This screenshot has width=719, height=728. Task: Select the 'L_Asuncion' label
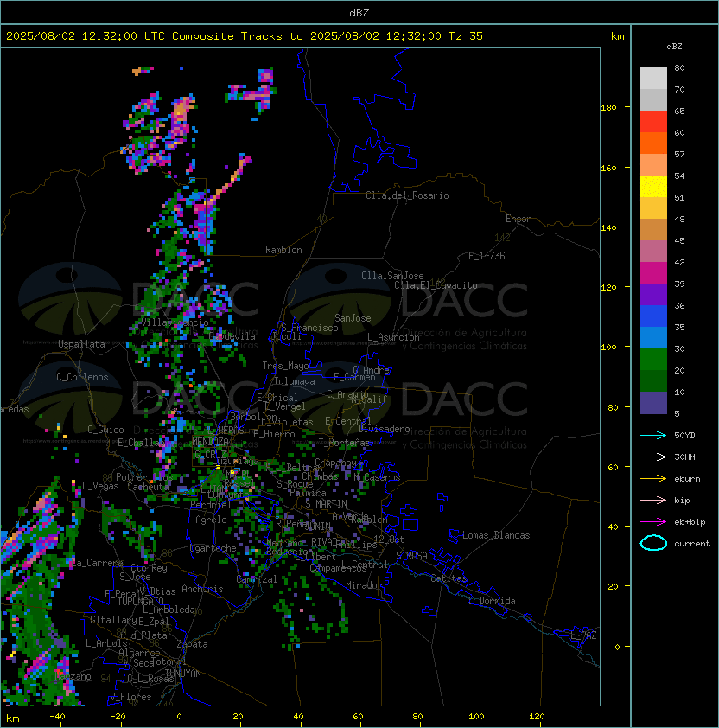(393, 337)
